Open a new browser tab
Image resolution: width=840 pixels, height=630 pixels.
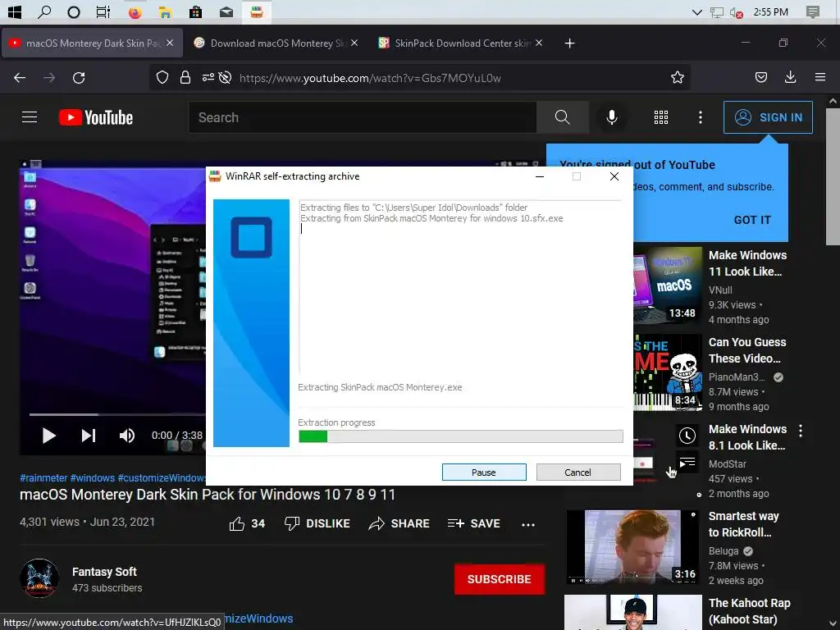(x=569, y=43)
